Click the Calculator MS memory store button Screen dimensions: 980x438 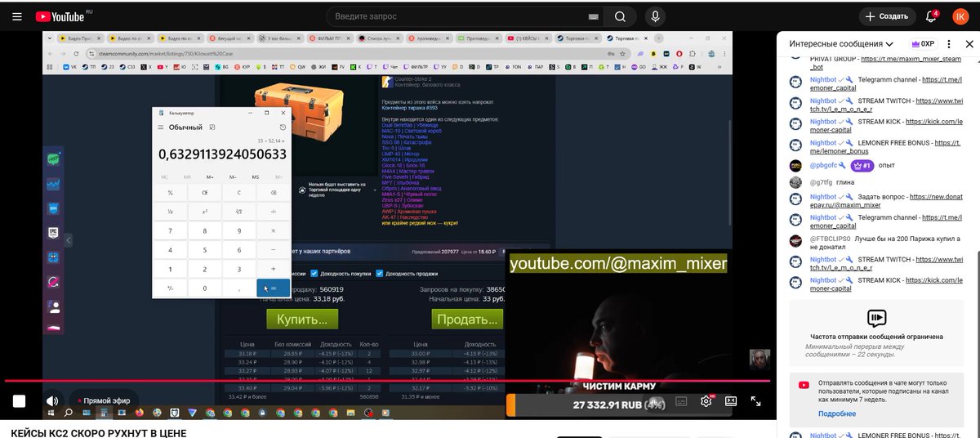(256, 177)
